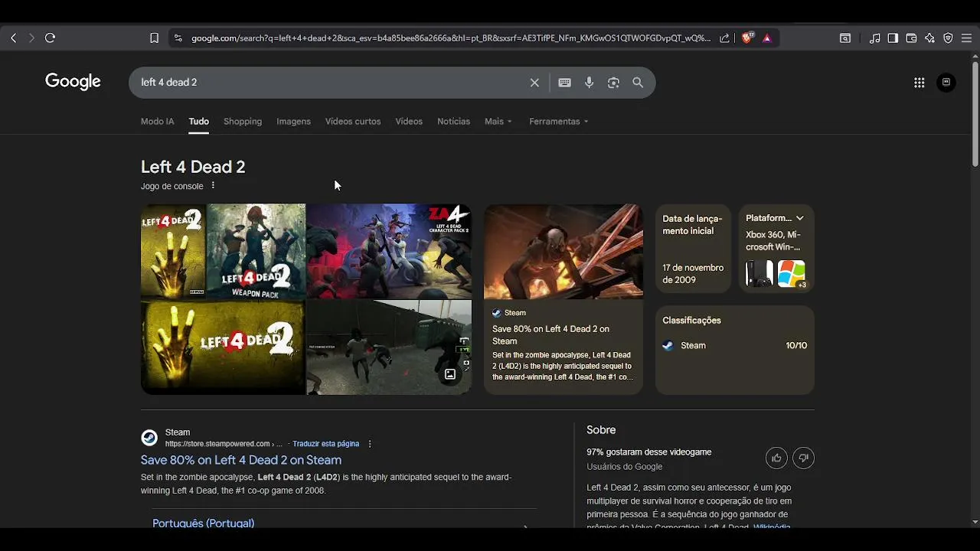Screen dimensions: 980x551
Task: Toggle the browser sidebar panel icon
Action: (x=893, y=37)
